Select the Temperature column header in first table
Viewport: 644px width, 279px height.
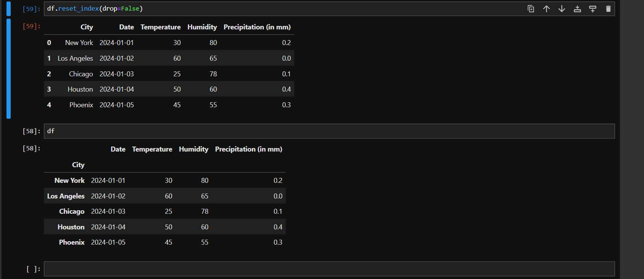click(160, 27)
